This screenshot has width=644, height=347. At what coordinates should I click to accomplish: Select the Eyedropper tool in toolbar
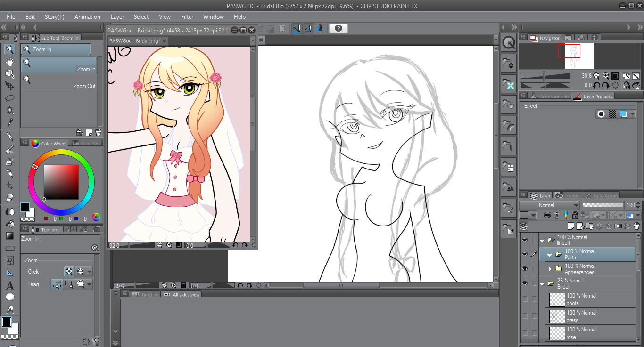click(9, 123)
